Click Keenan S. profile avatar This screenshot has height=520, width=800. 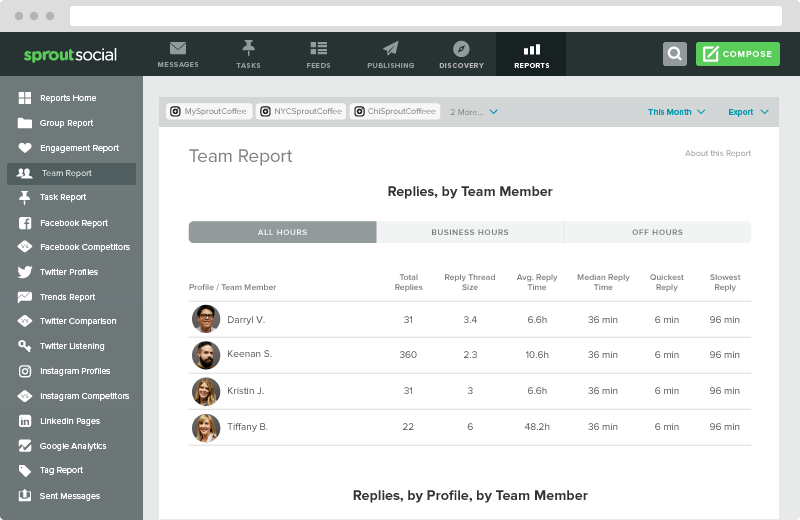[206, 355]
